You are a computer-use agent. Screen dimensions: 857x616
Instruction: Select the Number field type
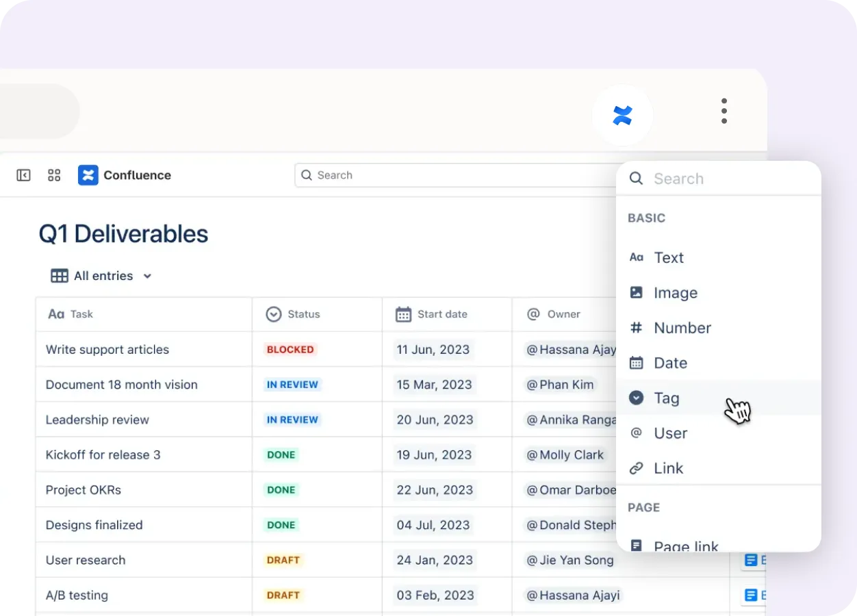719,328
